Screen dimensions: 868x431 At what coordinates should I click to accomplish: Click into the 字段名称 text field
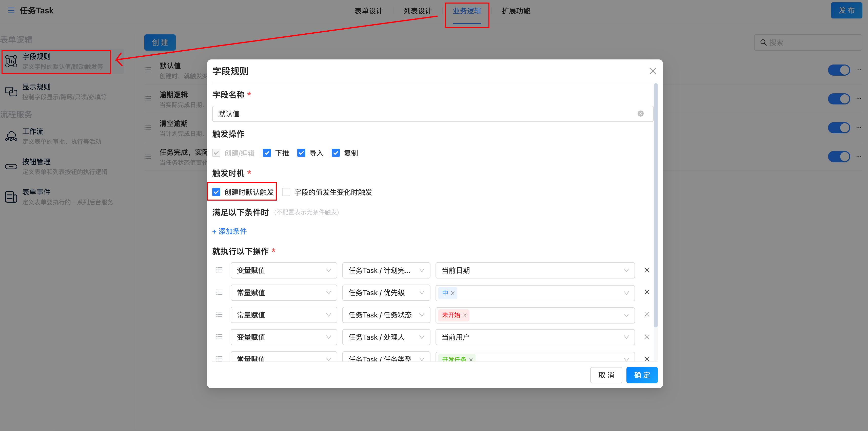433,114
